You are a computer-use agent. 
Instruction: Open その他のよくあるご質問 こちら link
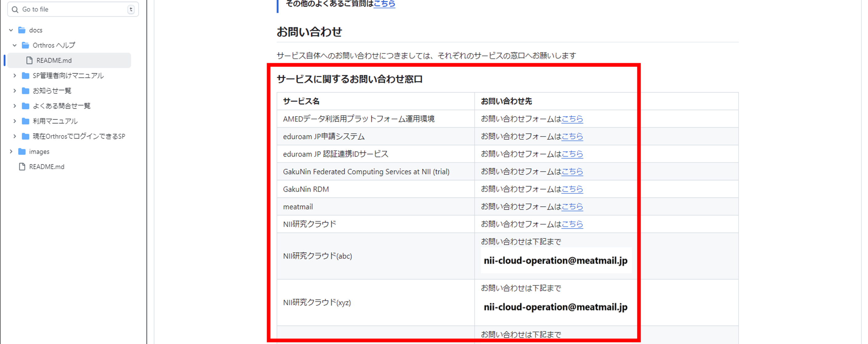click(x=384, y=4)
